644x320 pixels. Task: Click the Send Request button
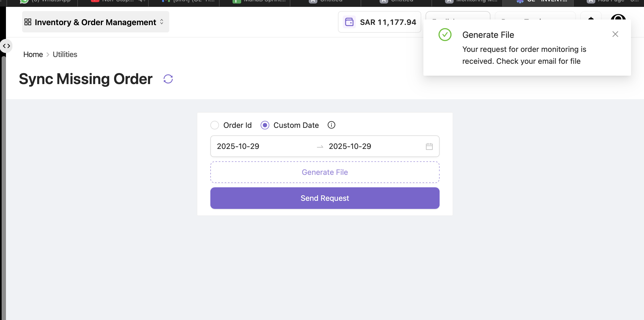[324, 198]
